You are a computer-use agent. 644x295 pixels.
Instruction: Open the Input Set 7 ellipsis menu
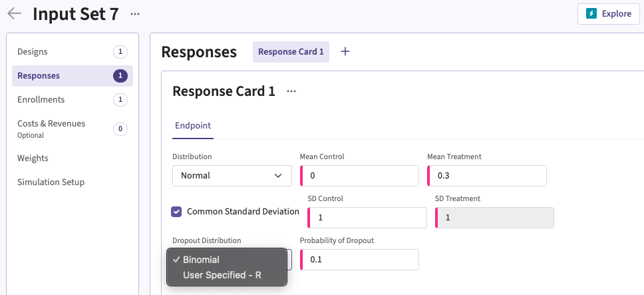pyautogui.click(x=135, y=14)
